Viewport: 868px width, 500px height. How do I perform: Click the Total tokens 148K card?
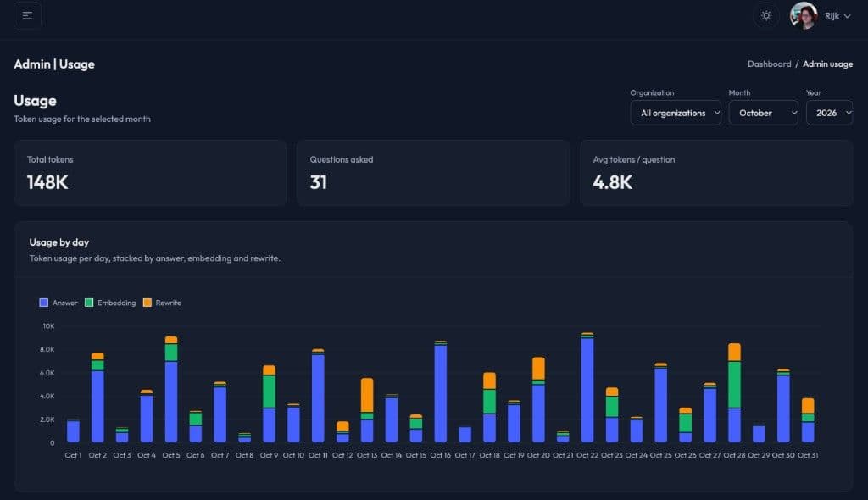tap(150, 173)
